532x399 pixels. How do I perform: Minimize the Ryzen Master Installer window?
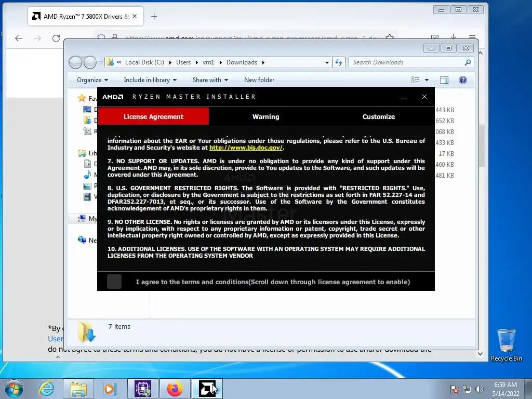click(x=403, y=97)
